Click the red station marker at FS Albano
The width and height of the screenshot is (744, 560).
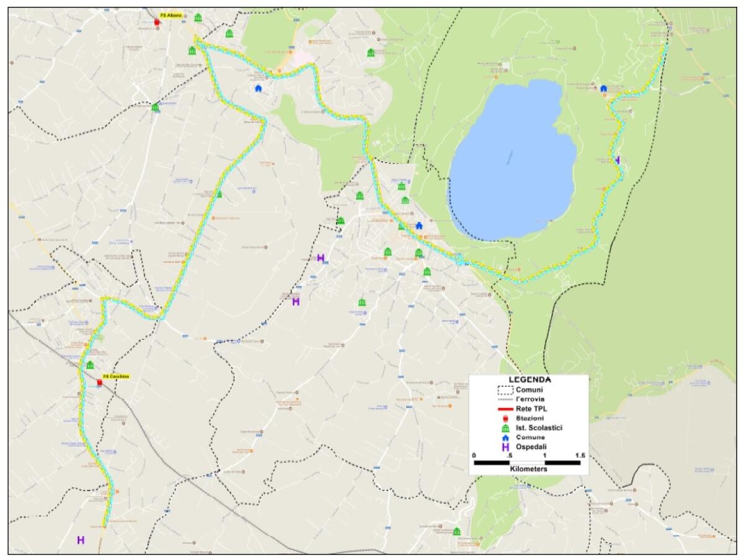click(157, 21)
